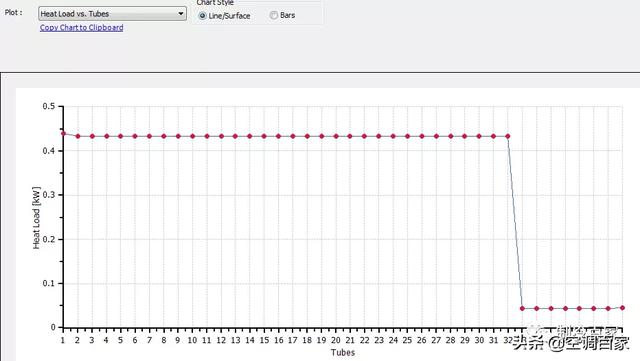Click data point for tube 32
Viewport: 640px width, 361px height.
point(508,136)
